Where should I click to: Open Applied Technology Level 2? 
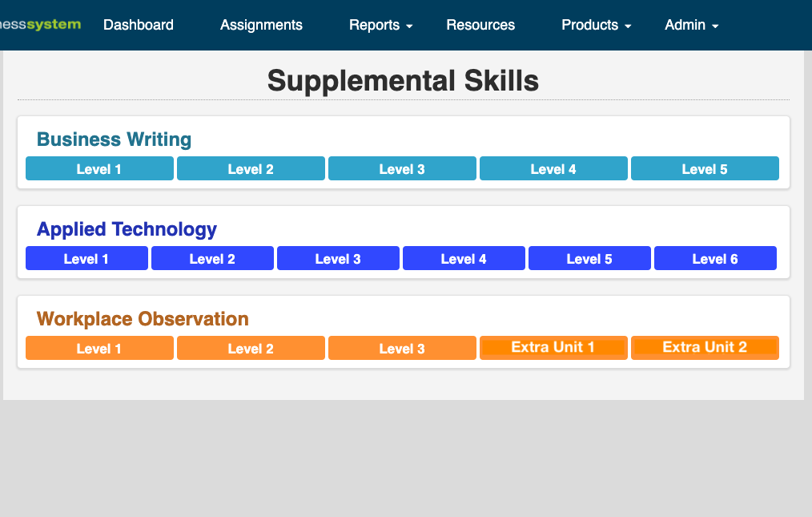[212, 258]
